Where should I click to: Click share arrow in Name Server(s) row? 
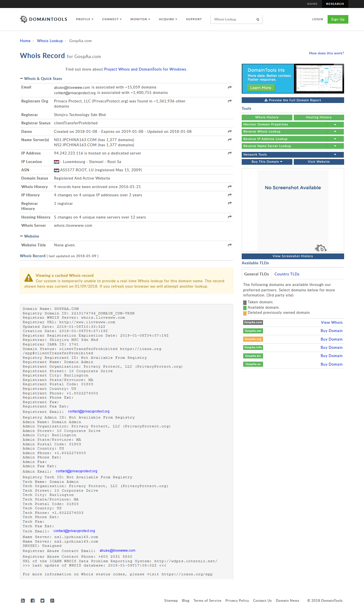[x=230, y=140]
